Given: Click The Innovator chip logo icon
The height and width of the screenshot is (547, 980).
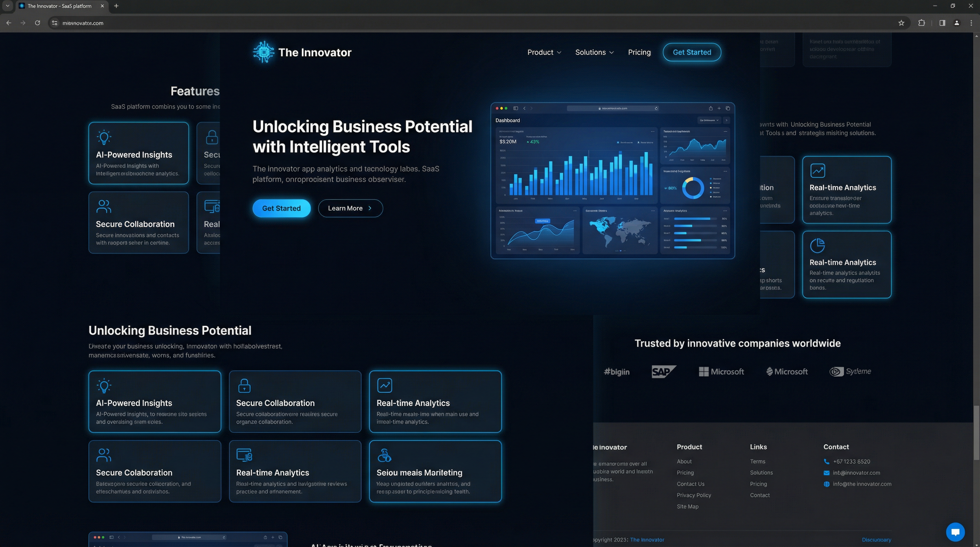Looking at the screenshot, I should pyautogui.click(x=263, y=52).
